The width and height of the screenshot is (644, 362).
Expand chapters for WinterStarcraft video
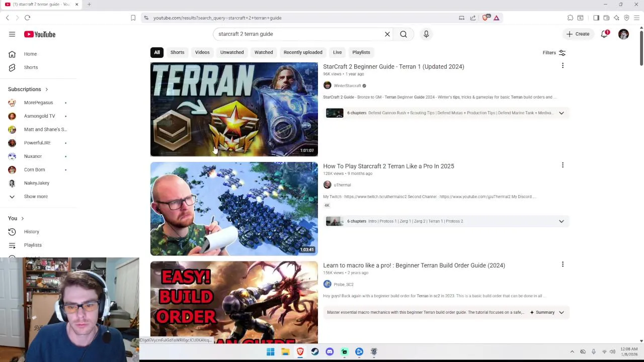561,113
